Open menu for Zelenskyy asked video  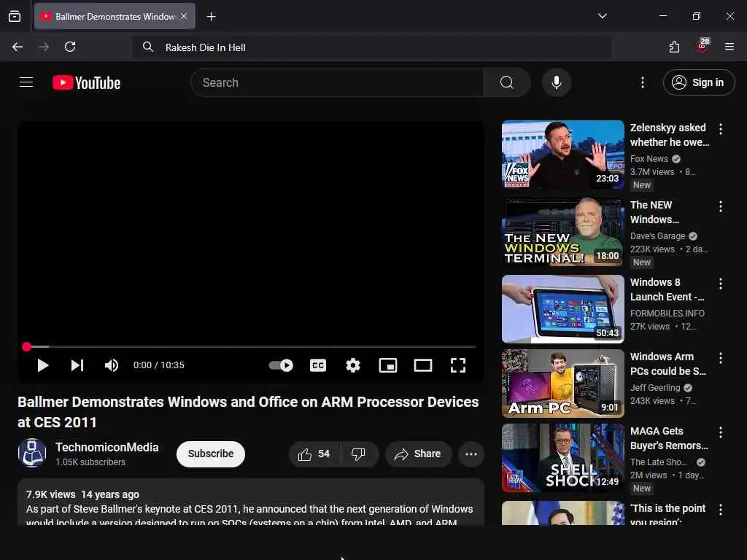pos(720,129)
